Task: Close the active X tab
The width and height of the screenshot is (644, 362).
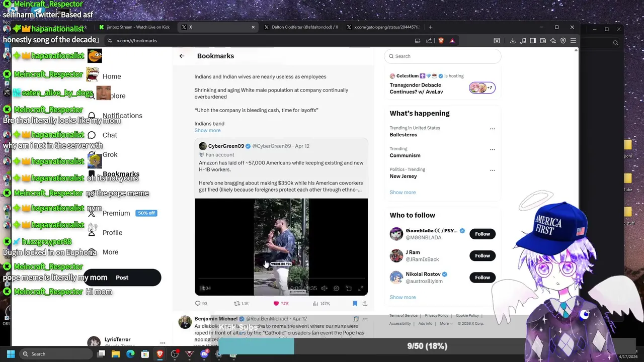Action: 253,27
